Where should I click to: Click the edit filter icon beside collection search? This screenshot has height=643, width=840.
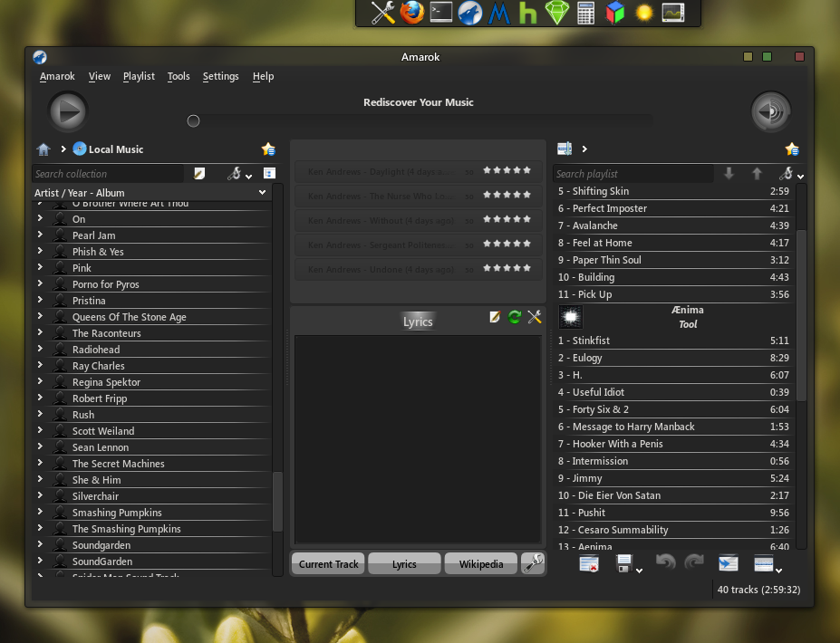[199, 174]
